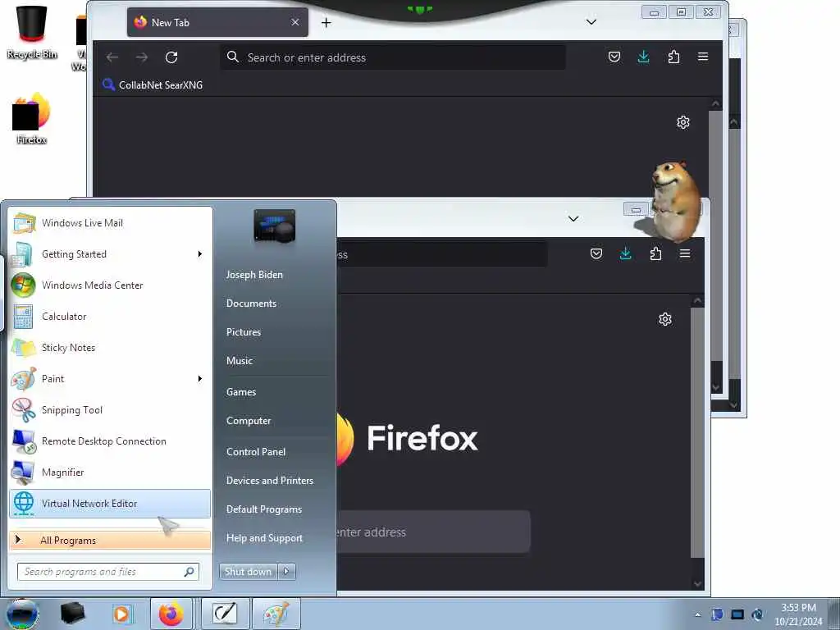Save to Pocket in lower Firefox window
Viewport: 840px width, 630px height.
point(596,253)
